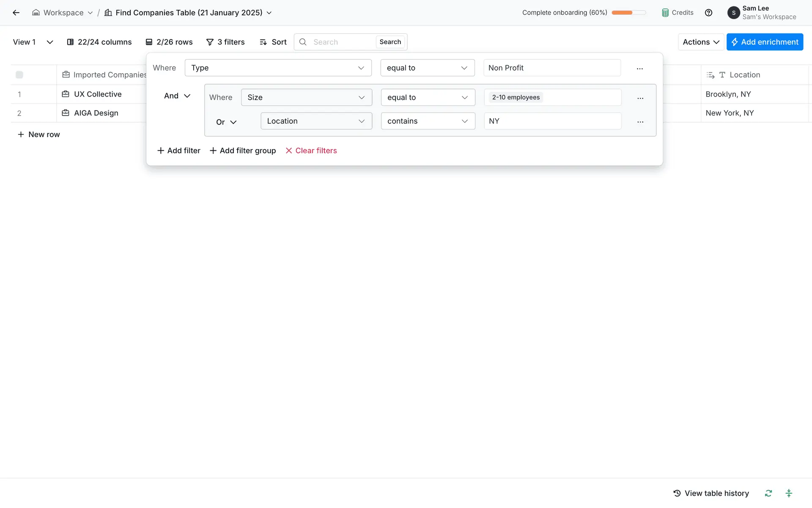Expand the Type column dropdown

click(x=278, y=68)
